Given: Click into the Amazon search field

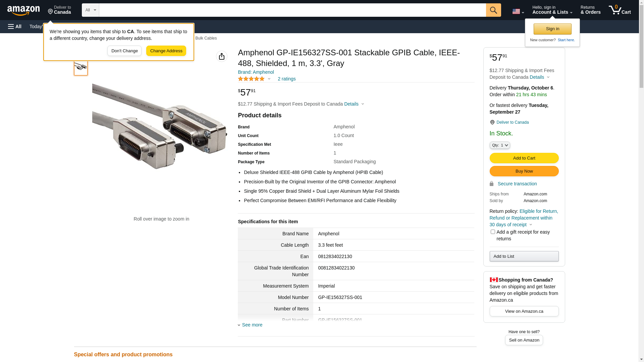Looking at the screenshot, I should pos(292,10).
